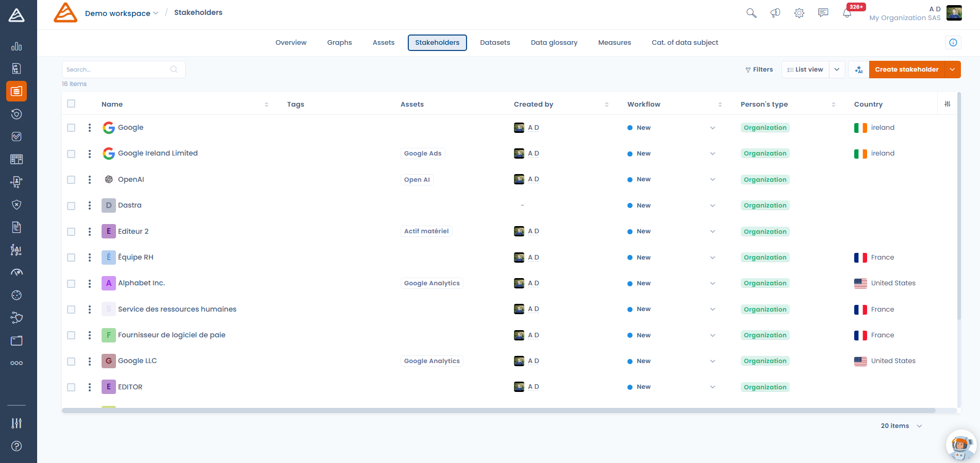Click the List view button

[x=805, y=70]
